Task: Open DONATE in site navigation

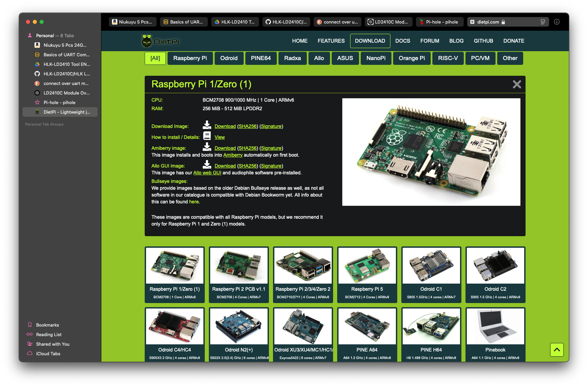Action: pos(514,41)
